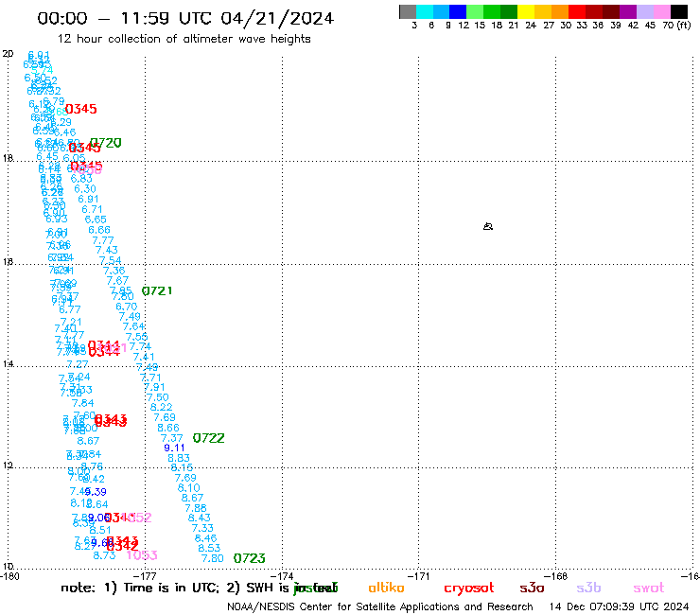This screenshot has height=615, width=700.
Task: Click the pink "1053" swot time label
Action: coord(142,555)
